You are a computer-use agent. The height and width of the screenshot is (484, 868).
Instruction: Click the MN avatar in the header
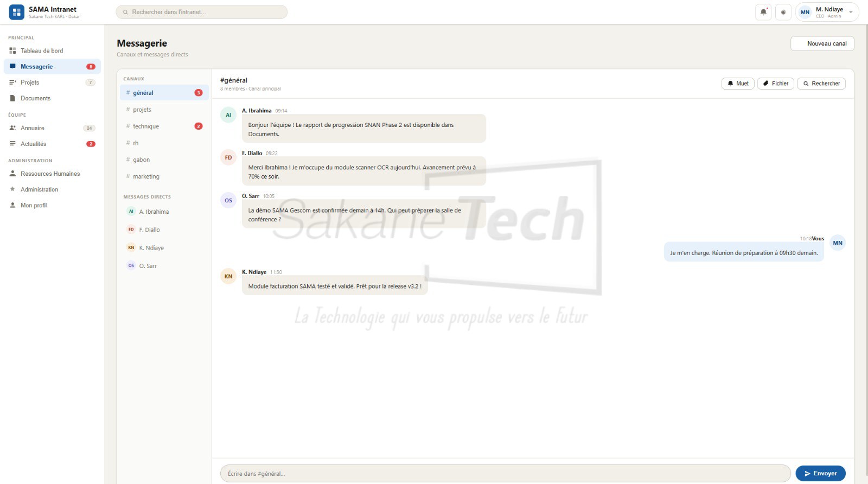[805, 12]
